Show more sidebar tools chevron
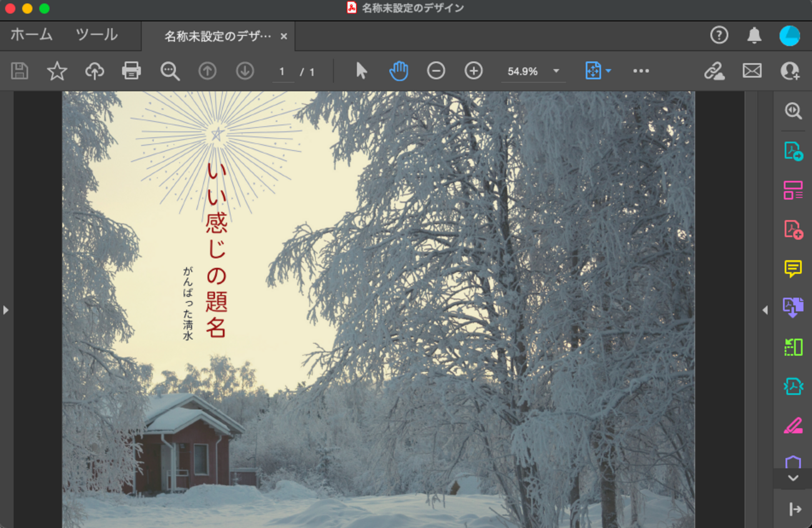The image size is (812, 528). click(793, 478)
